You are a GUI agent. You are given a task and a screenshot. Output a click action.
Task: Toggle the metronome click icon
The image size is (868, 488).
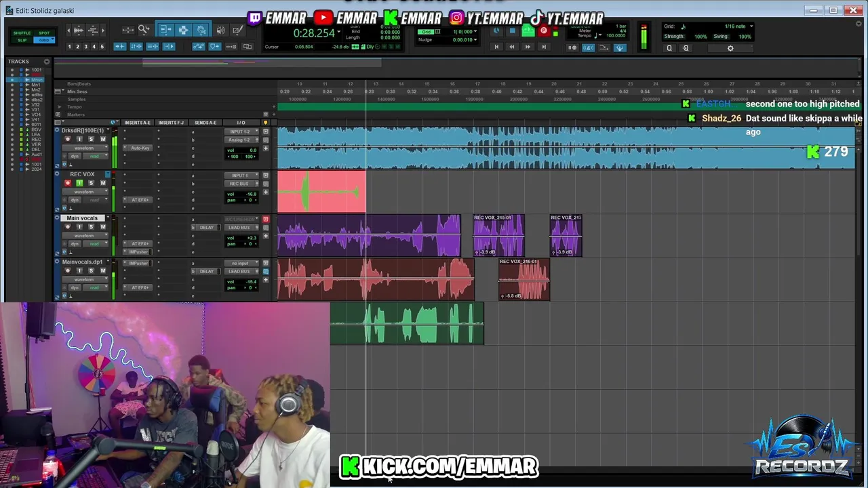point(589,47)
